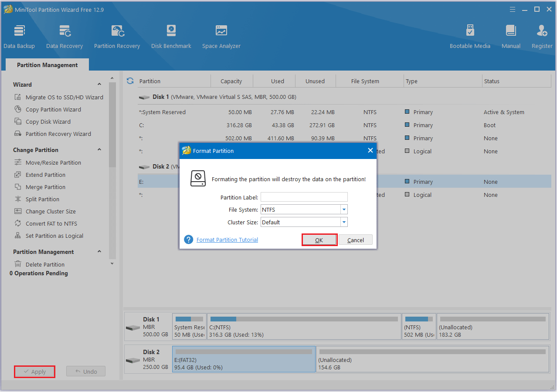
Task: Close the Format Partition dialog
Action: click(x=370, y=150)
